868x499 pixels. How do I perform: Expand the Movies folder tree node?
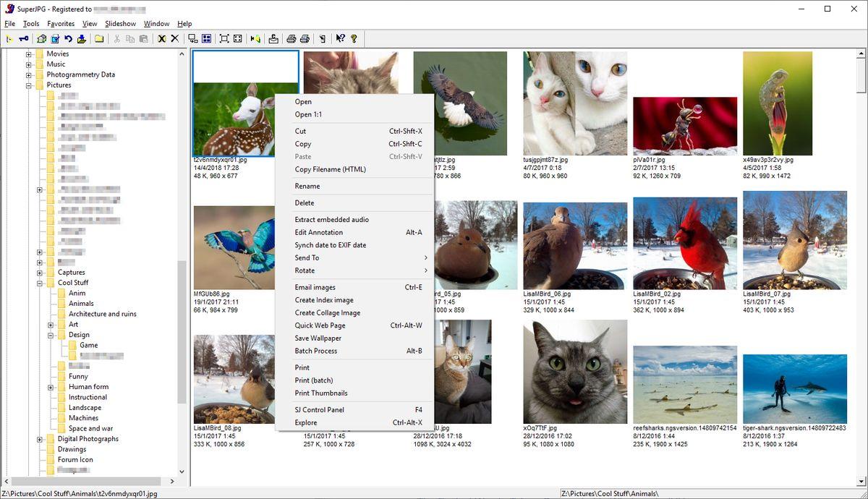29,54
